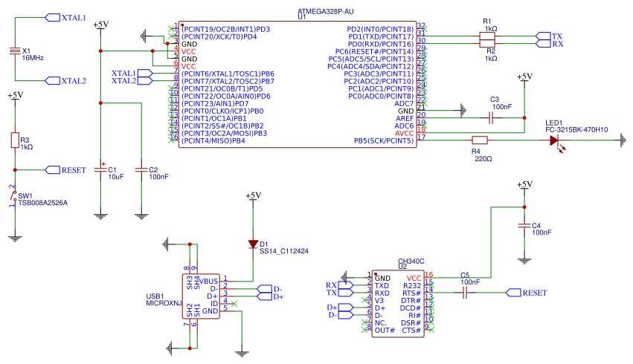This screenshot has width=633, height=364.
Task: Select the R232 pin label on CH340C
Action: point(412,286)
